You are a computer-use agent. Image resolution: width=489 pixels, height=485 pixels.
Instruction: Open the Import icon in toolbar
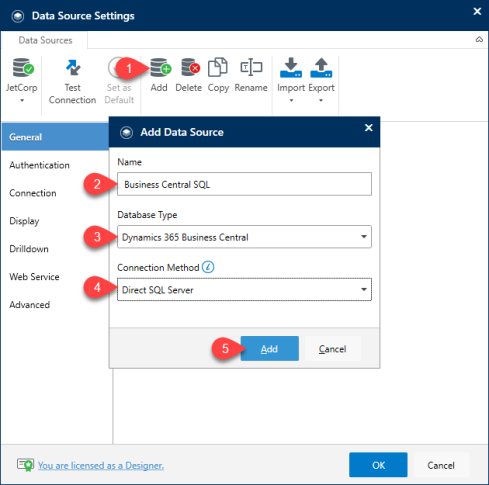pos(291,68)
